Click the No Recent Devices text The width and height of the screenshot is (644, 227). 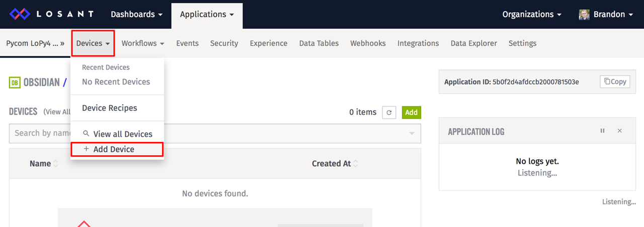(116, 82)
